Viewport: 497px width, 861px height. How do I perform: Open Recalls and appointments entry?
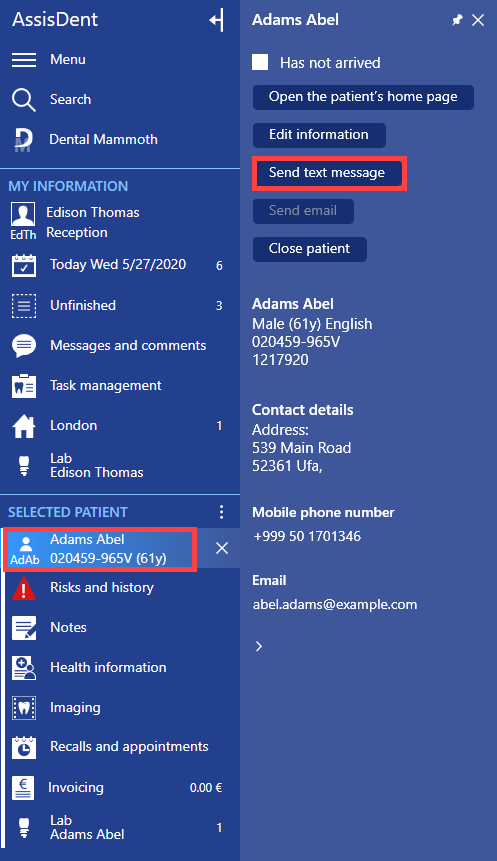click(x=129, y=747)
